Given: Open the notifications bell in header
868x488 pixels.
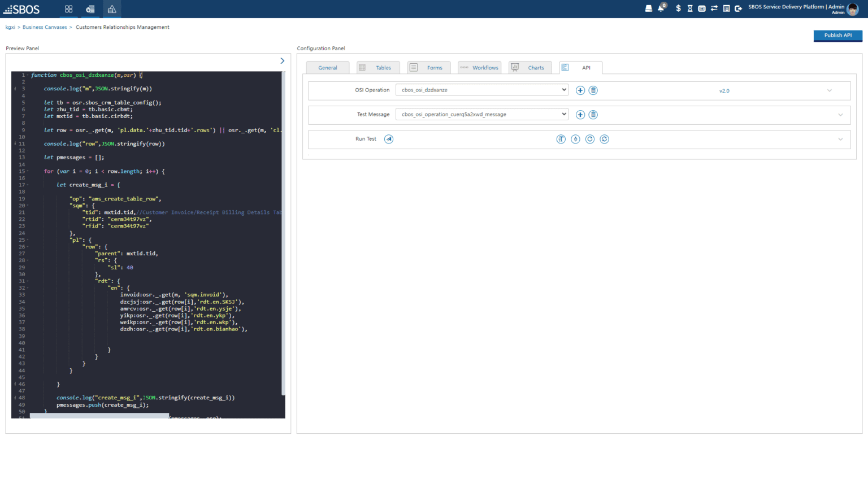Looking at the screenshot, I should [x=661, y=8].
